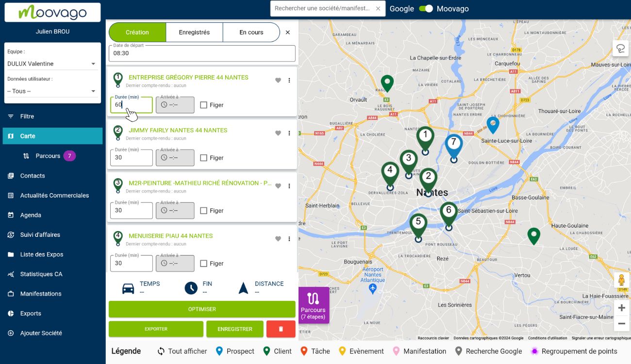Open three-dot menu for JIMMY FAIRLY NANTES
Viewport: 631px width, 364px height.
[289, 133]
